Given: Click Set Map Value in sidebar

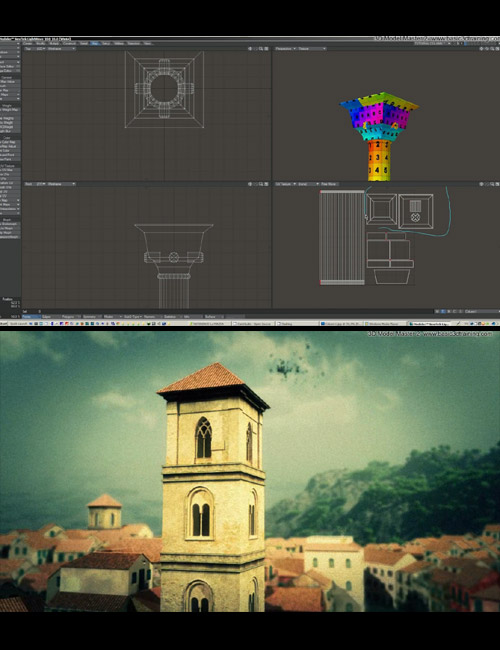Looking at the screenshot, I should [10, 82].
